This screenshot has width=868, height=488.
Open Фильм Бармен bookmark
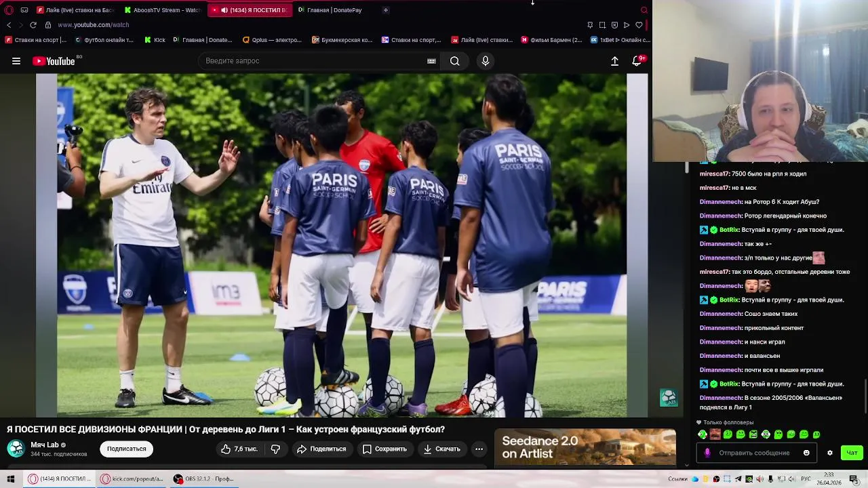click(551, 40)
